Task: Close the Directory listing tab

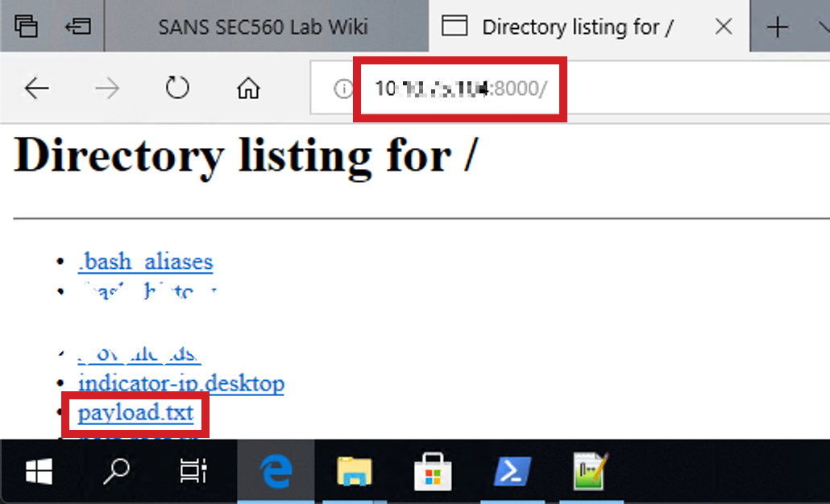Action: pos(724,27)
